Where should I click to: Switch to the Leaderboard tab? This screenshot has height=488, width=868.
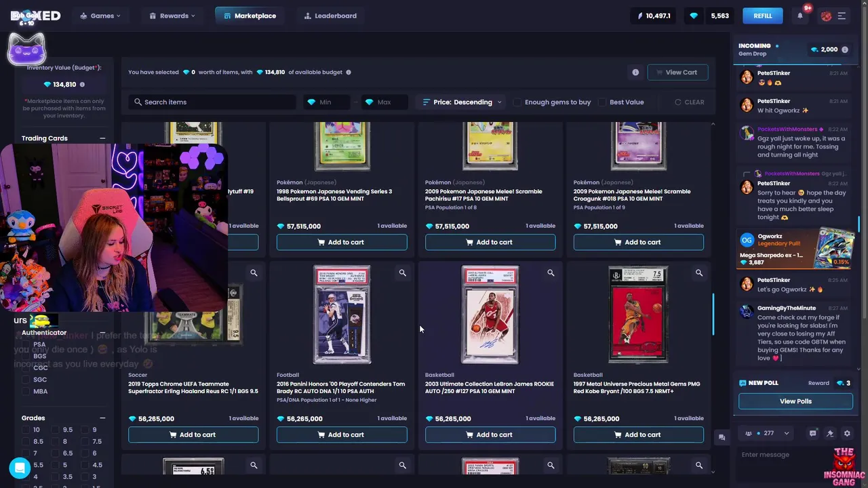(x=330, y=16)
